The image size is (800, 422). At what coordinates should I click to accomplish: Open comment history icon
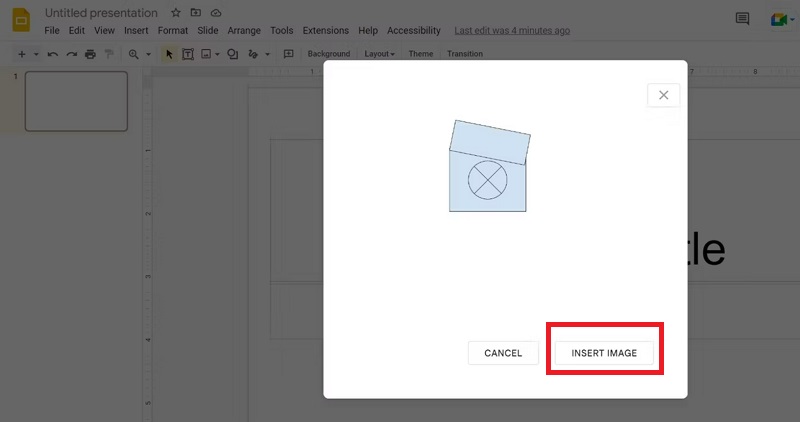[742, 19]
